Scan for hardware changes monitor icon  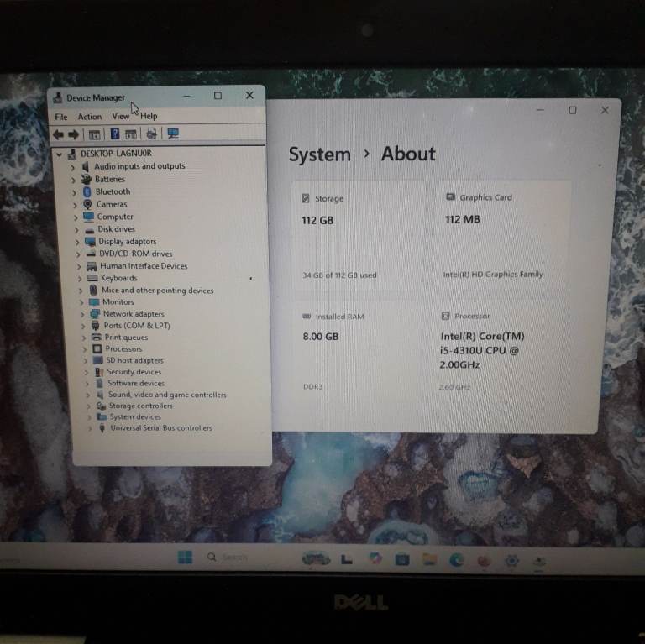tap(173, 133)
